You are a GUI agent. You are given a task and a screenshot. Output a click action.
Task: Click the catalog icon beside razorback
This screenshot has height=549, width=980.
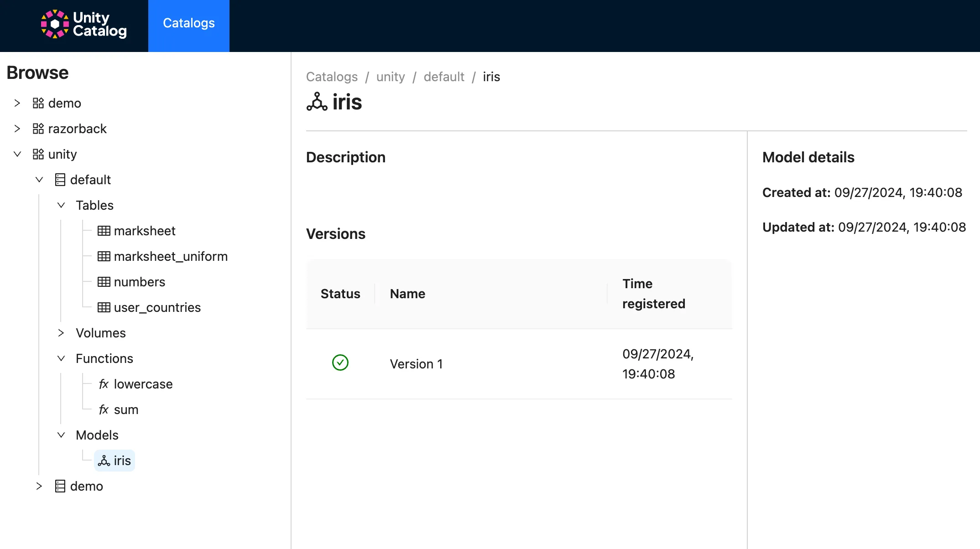coord(38,129)
